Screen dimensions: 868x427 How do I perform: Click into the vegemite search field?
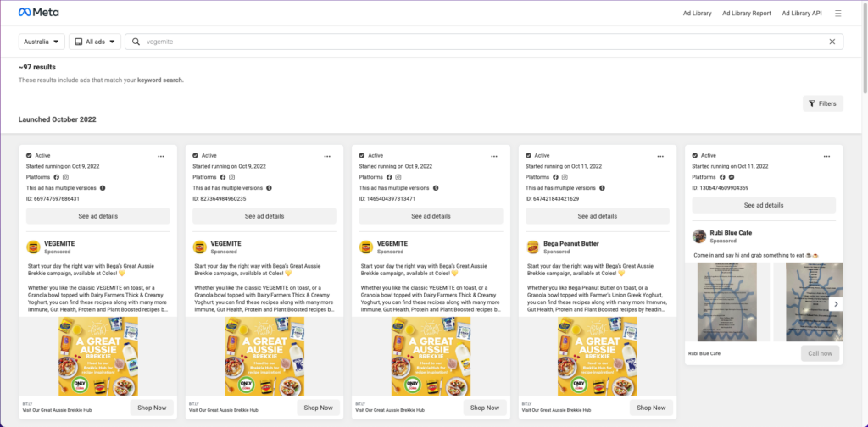click(x=484, y=42)
